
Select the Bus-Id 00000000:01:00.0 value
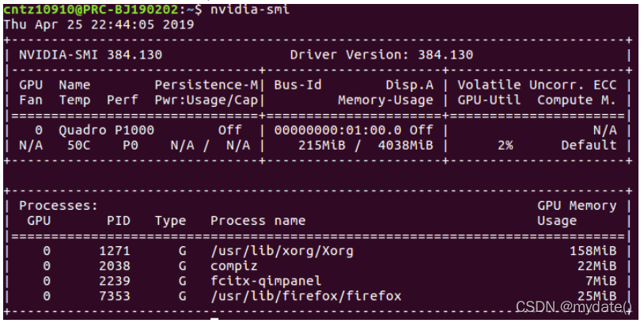(338, 131)
